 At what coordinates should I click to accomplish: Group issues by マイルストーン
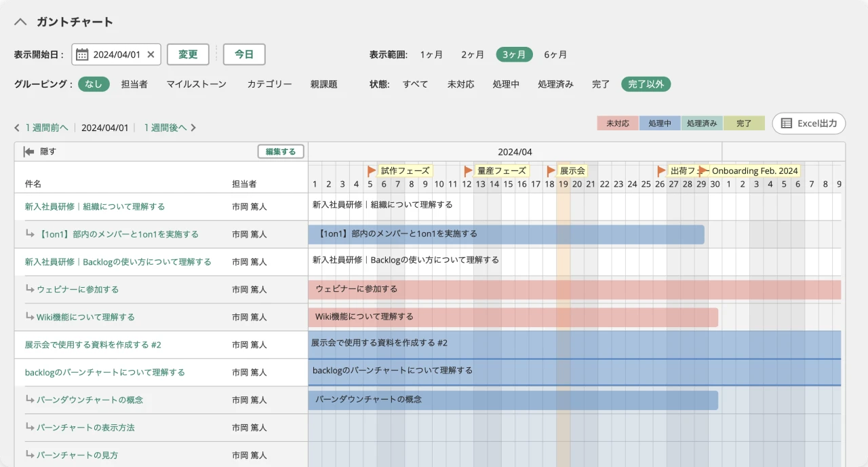click(x=196, y=84)
